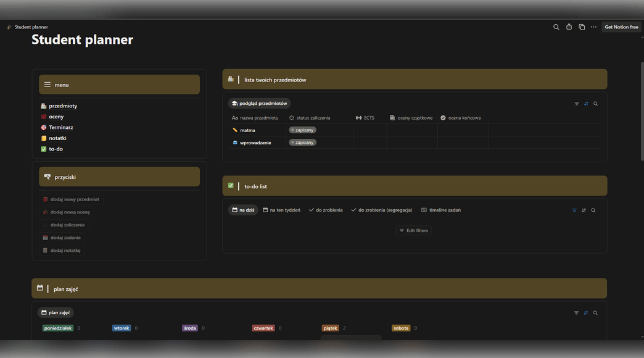Open the przedmioty menu link
Image resolution: width=644 pixels, height=358 pixels.
(62, 106)
